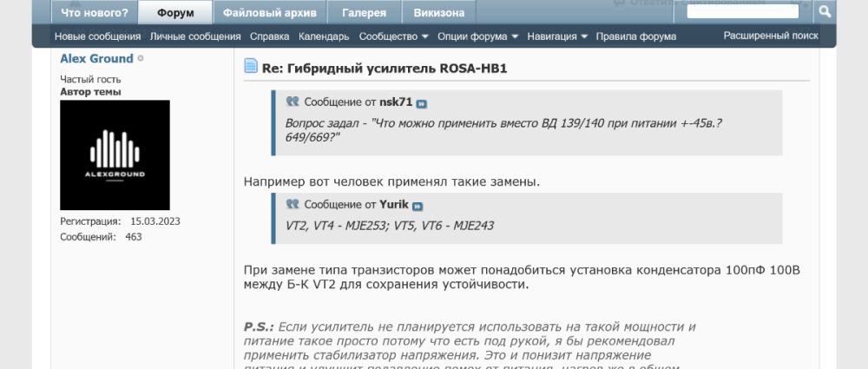Click the ALEXGROUND avatar image
Viewport: 868px width, 369px height.
(x=115, y=155)
